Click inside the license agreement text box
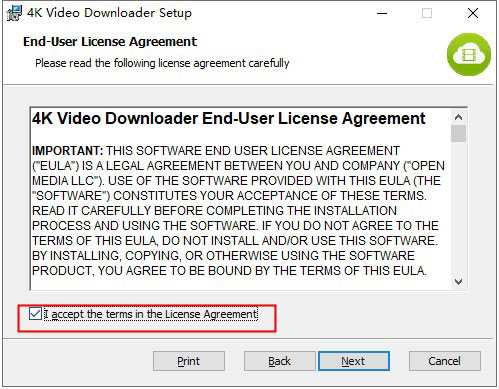 click(x=240, y=199)
